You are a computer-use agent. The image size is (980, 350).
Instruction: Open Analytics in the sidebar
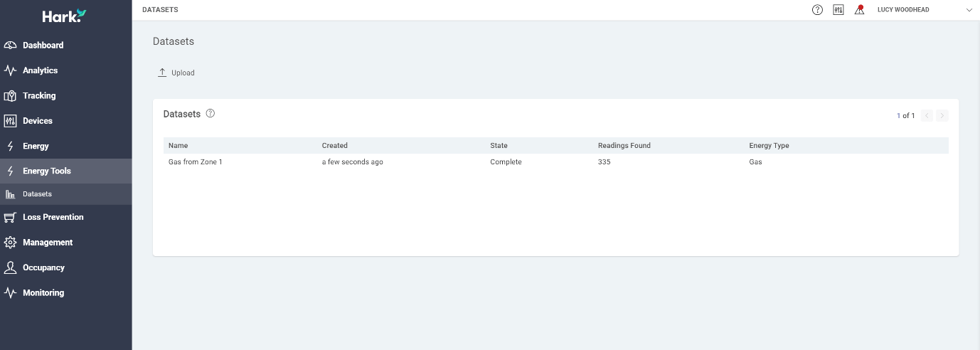(x=65, y=70)
